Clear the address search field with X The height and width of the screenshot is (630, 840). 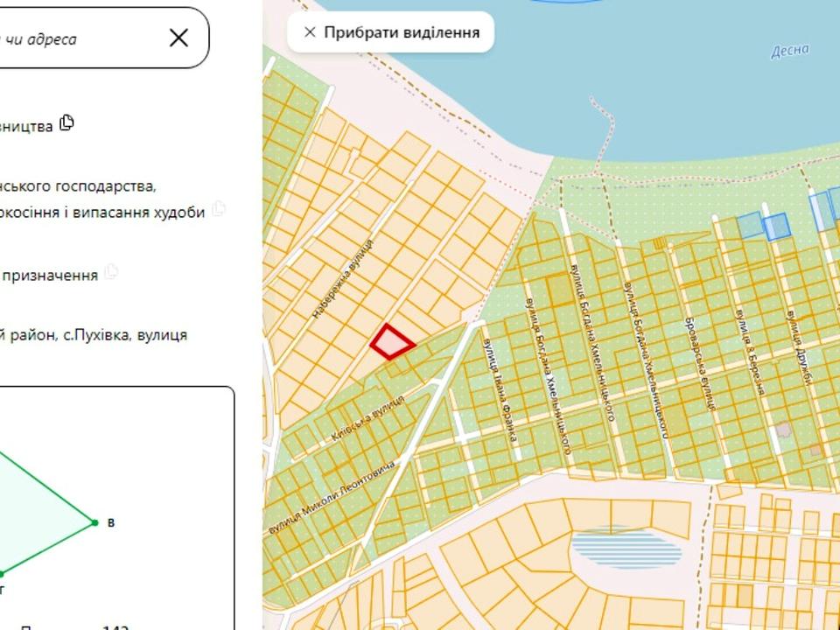coord(178,38)
